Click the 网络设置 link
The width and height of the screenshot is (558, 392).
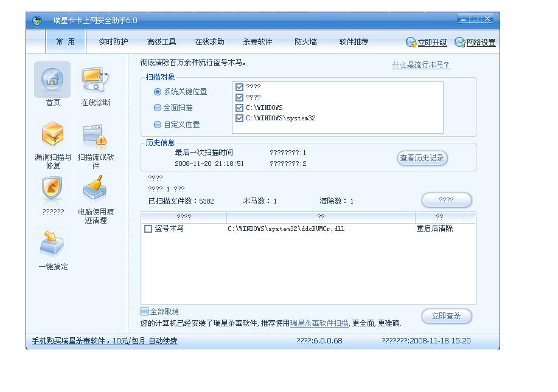(x=481, y=43)
